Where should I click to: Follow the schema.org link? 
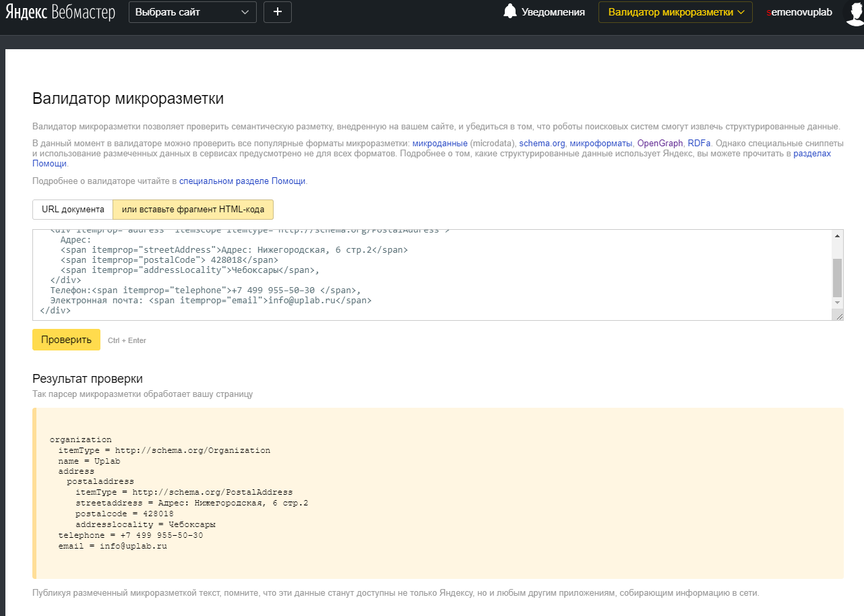pyautogui.click(x=543, y=144)
